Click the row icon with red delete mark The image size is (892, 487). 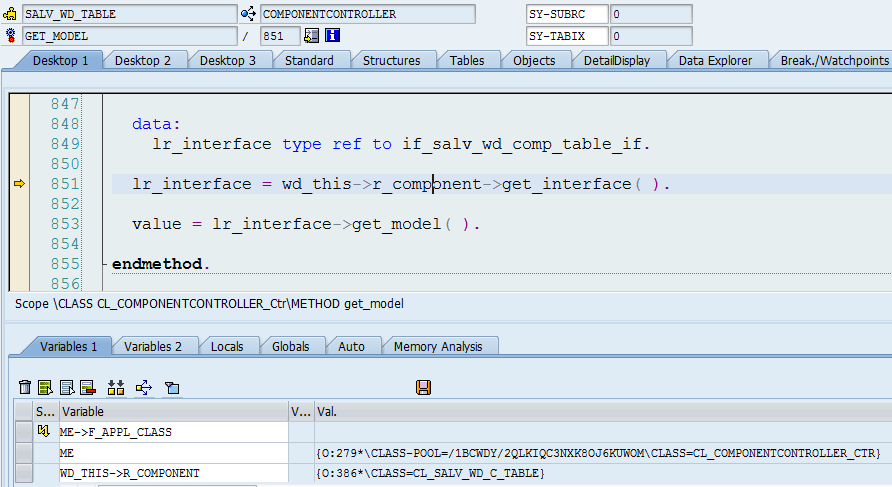click(88, 387)
